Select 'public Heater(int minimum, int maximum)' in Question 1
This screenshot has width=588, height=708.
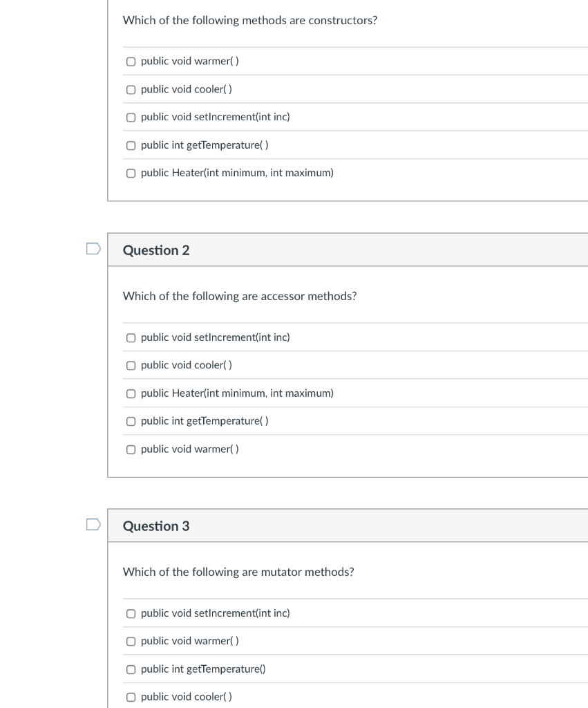pos(131,173)
